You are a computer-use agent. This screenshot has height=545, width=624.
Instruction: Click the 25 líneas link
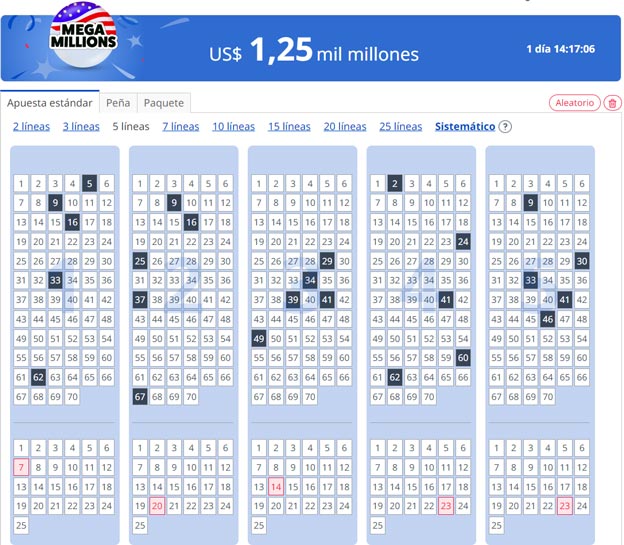(400, 127)
